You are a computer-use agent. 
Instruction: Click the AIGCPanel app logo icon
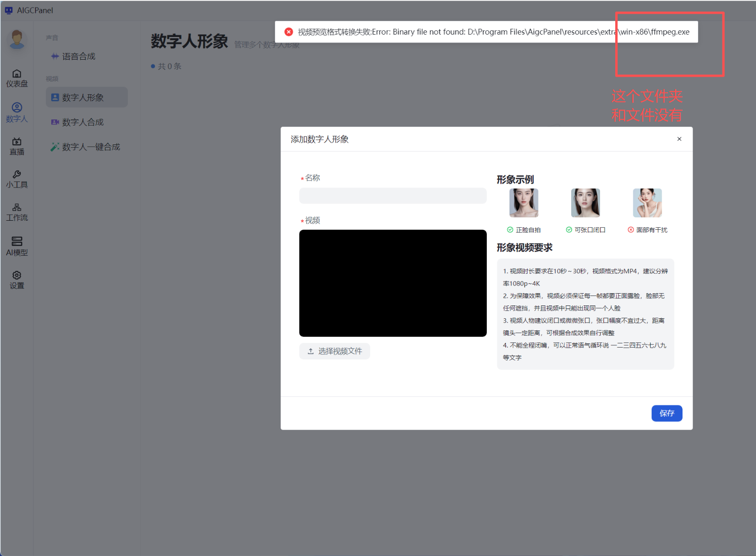click(9, 10)
